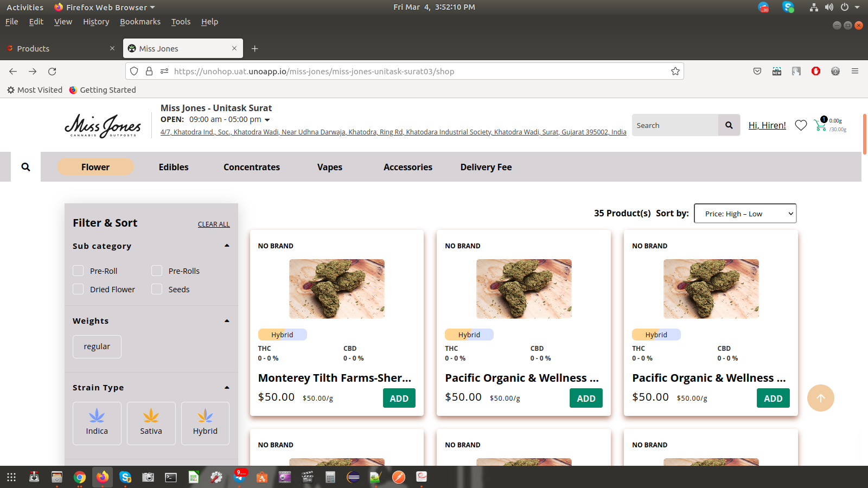868x488 pixels.
Task: Expand store opening hours dropdown arrow
Action: tap(267, 120)
